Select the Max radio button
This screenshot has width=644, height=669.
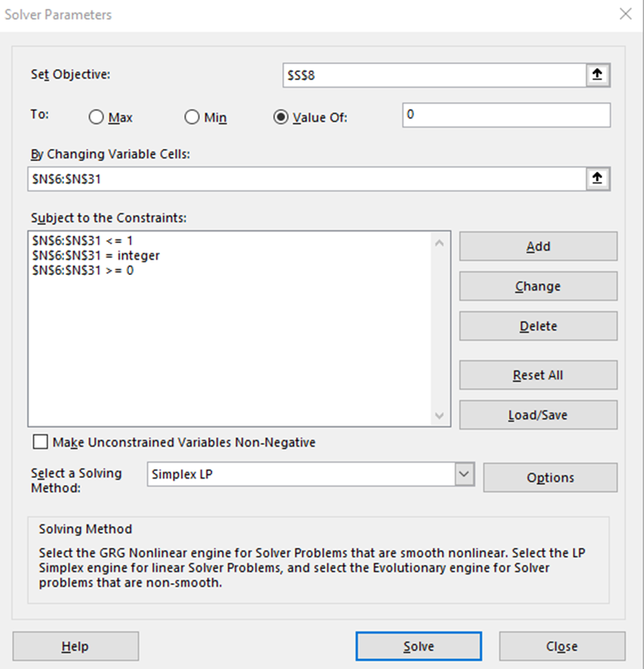[x=96, y=117]
